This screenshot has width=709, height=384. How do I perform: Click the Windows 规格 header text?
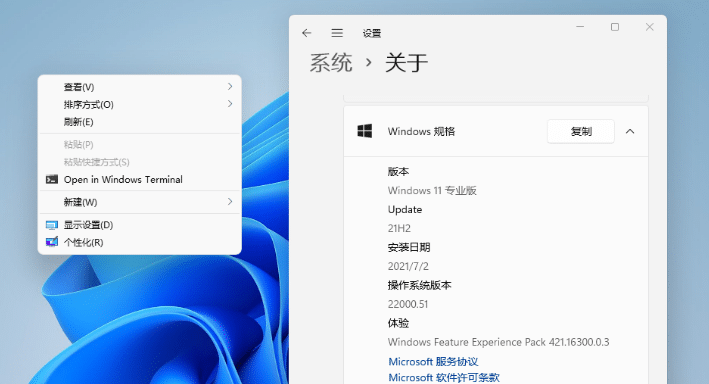421,132
